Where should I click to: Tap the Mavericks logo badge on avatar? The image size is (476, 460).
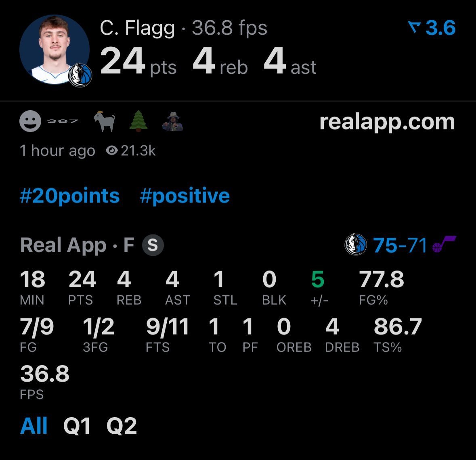[80, 75]
